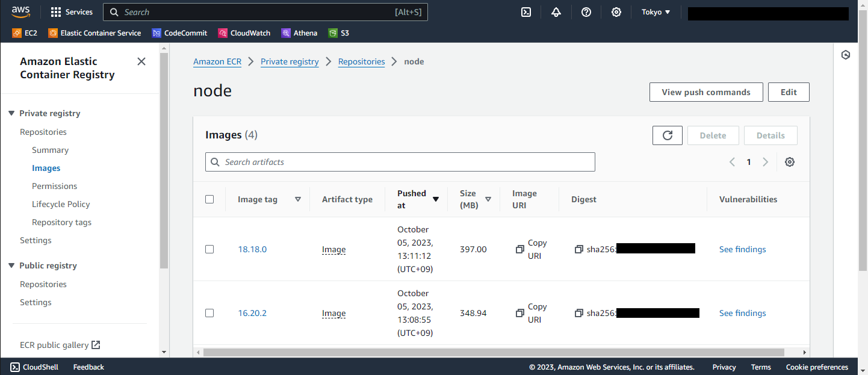Open Athena favorite shortcut
Image resolution: width=868 pixels, height=375 pixels.
click(x=299, y=33)
